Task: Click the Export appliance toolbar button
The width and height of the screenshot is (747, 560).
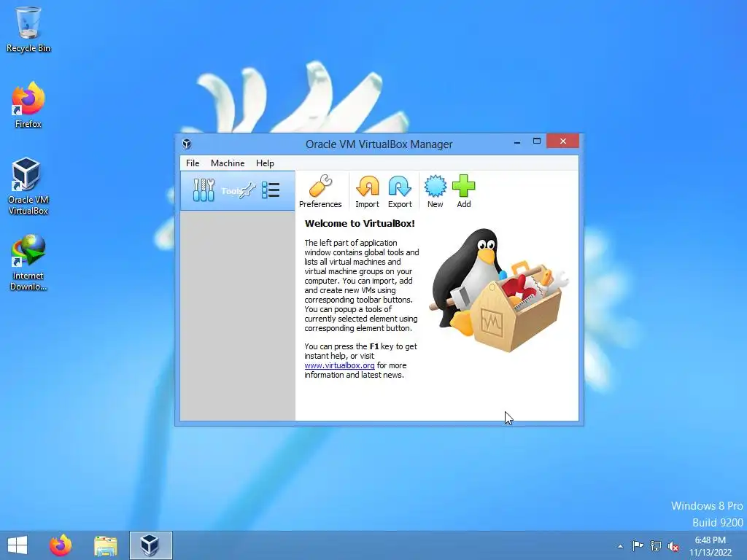Action: tap(400, 192)
